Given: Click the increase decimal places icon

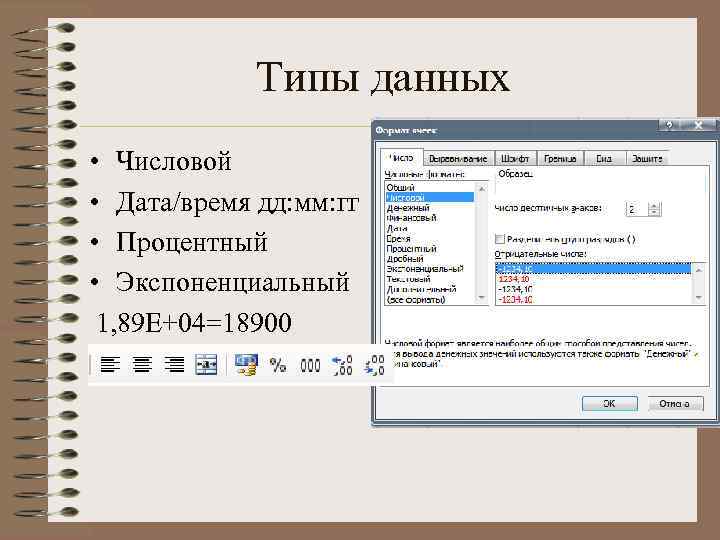Looking at the screenshot, I should 342,366.
